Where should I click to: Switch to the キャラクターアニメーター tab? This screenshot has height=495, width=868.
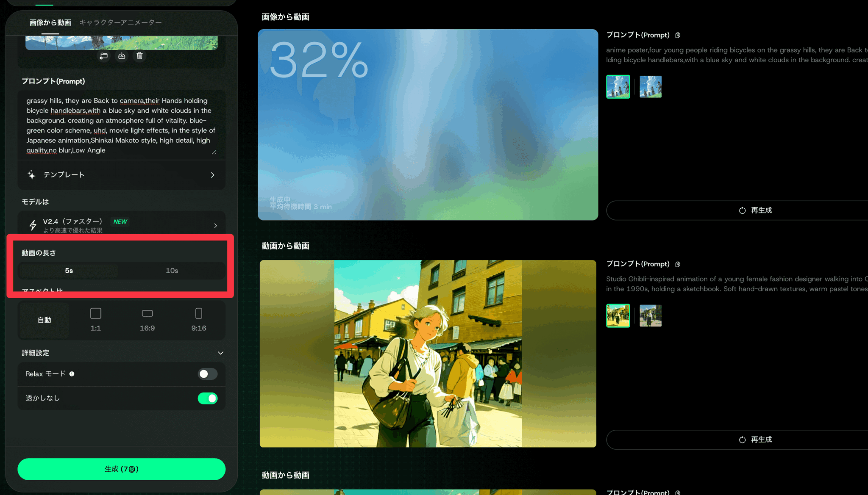point(120,22)
